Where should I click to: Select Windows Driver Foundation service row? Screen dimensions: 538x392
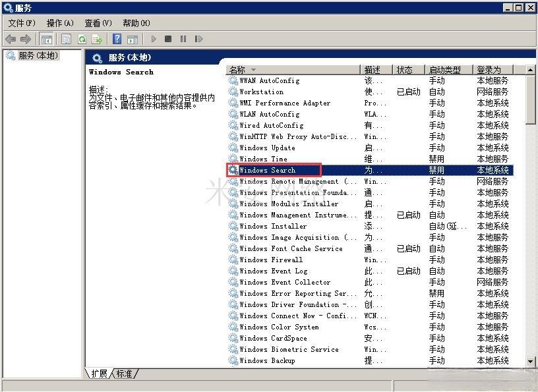click(371, 304)
